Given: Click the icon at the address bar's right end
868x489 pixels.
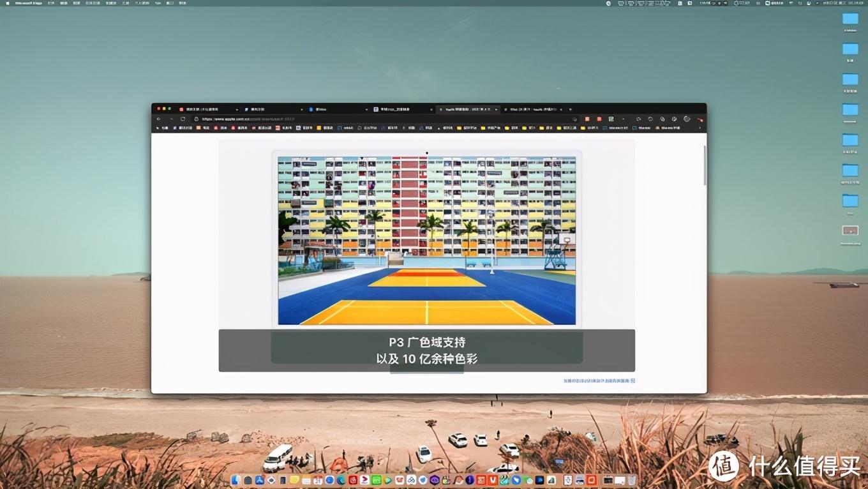Looking at the screenshot, I should click(574, 119).
